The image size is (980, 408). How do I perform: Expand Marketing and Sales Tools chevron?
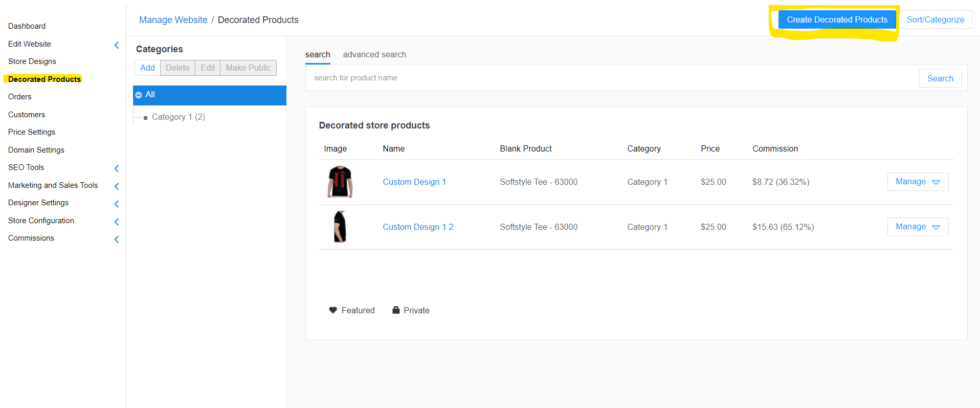point(117,186)
